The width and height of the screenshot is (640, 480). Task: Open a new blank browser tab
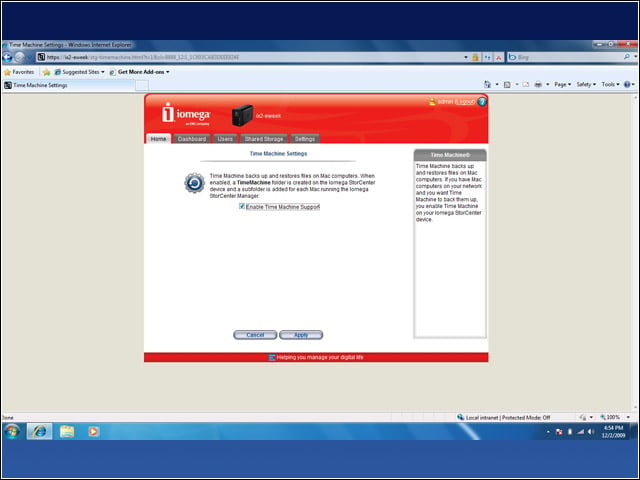(142, 85)
